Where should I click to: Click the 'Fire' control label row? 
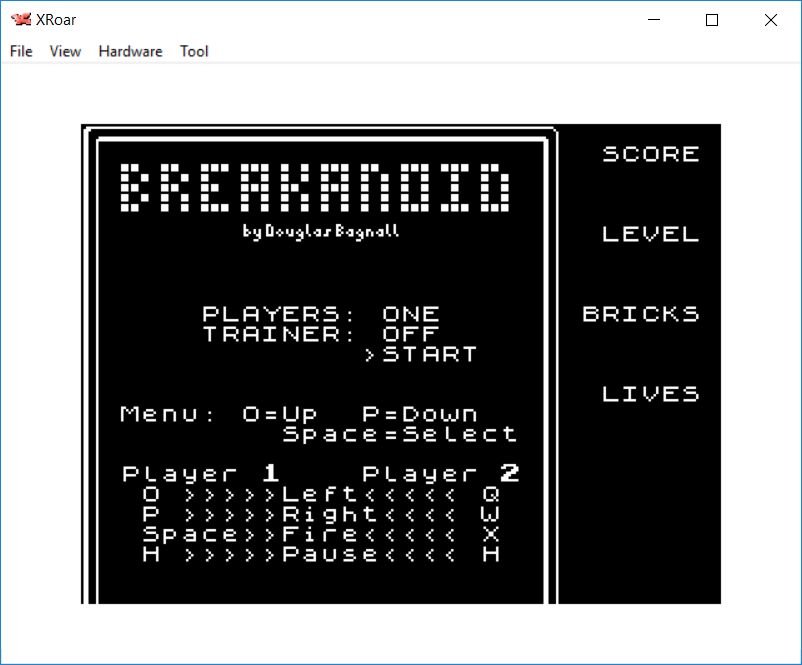point(321,535)
